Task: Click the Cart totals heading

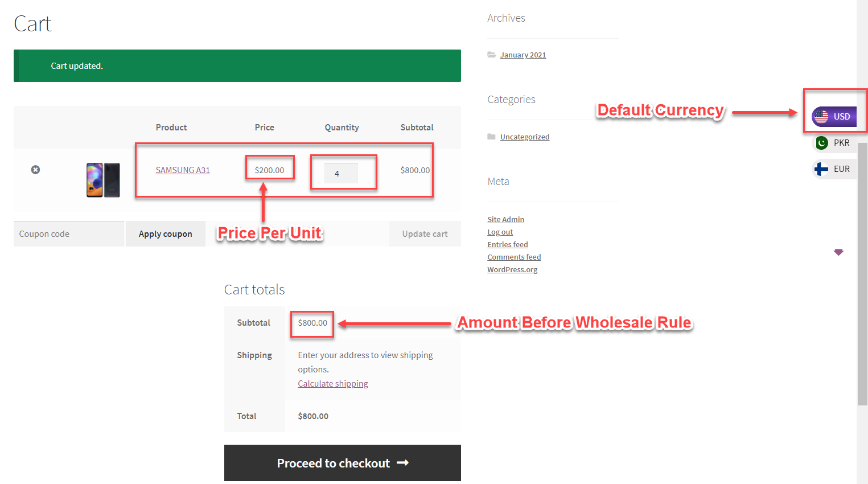Action: [x=254, y=290]
